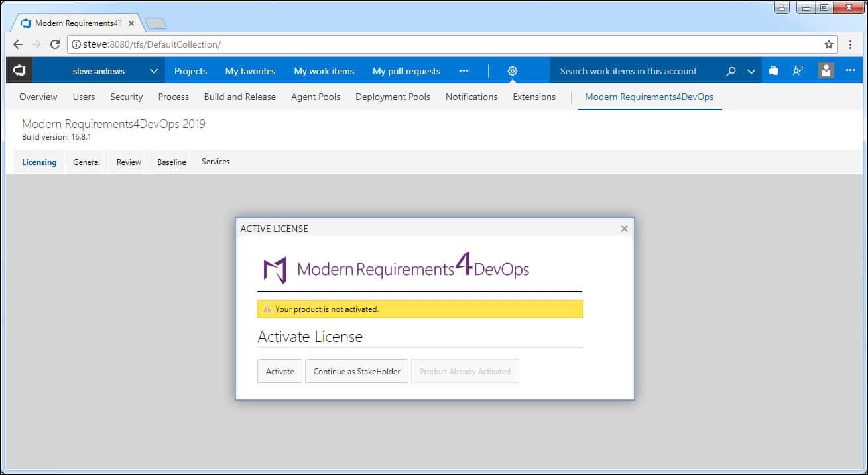Open My pull requests

406,71
